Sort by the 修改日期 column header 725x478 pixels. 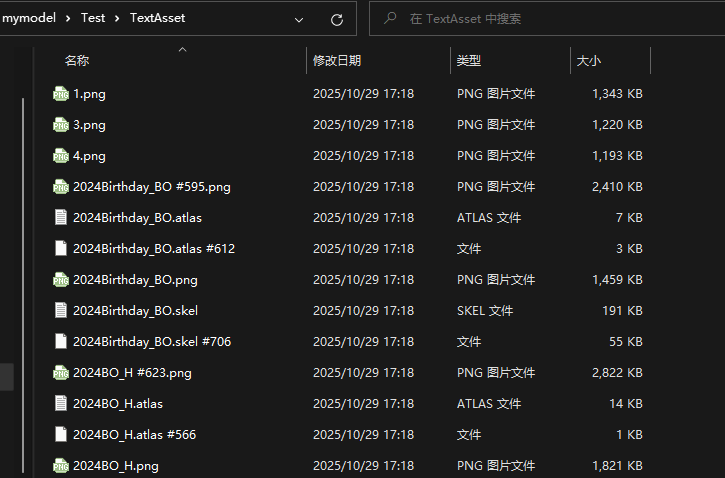click(337, 61)
